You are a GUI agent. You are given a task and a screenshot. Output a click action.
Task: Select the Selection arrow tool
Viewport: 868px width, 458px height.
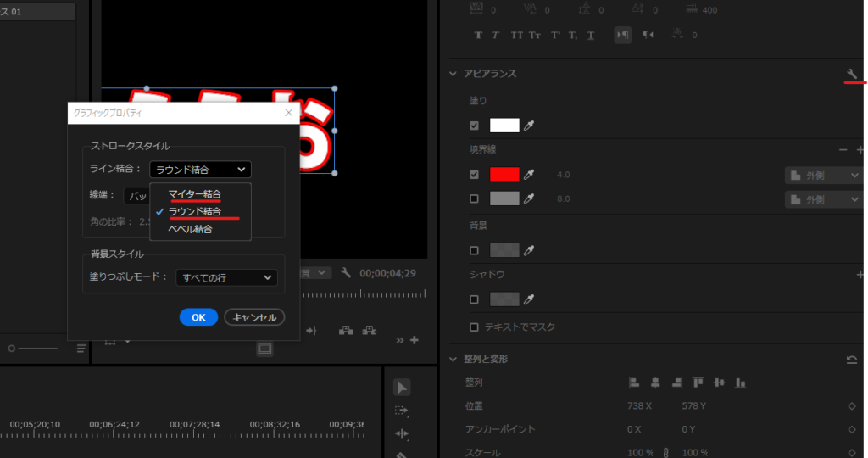point(402,388)
